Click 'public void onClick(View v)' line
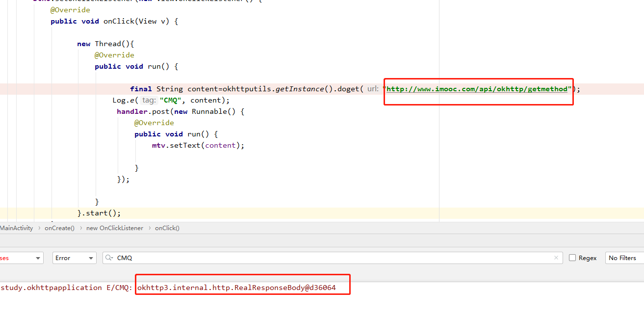The image size is (644, 316). point(114,21)
